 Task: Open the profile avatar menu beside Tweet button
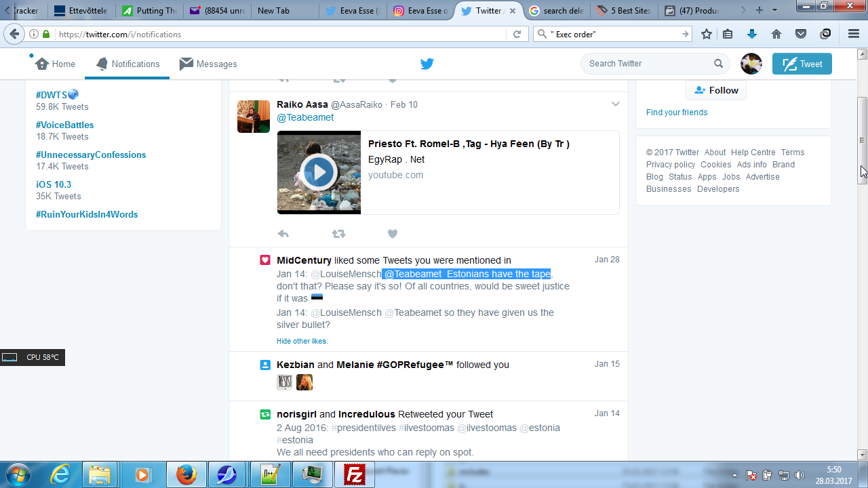click(x=751, y=64)
